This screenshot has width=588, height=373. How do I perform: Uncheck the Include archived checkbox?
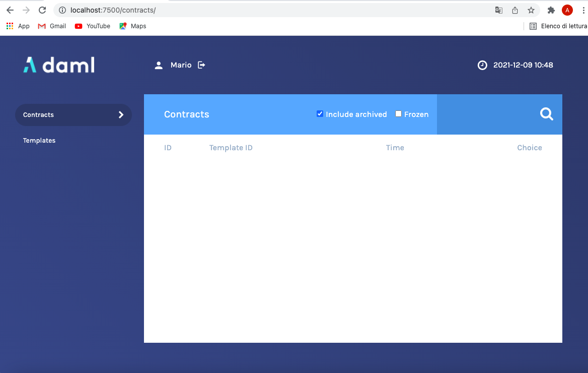tap(320, 114)
